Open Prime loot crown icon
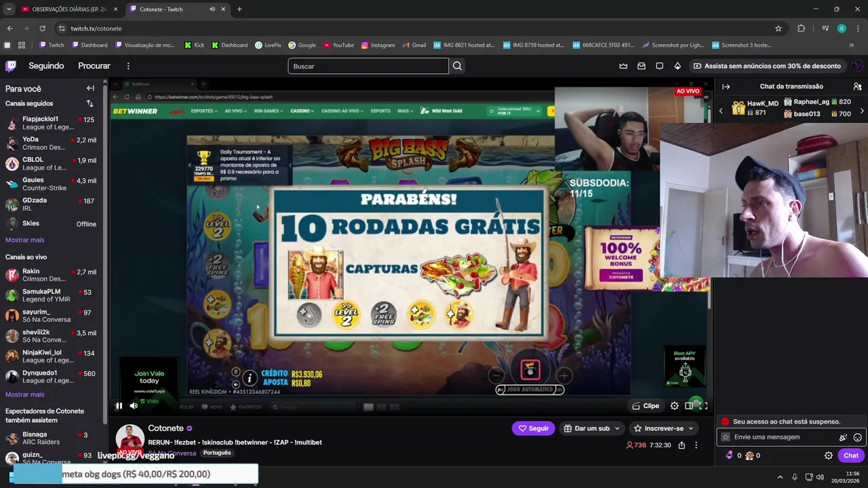This screenshot has height=488, width=868. [x=623, y=66]
